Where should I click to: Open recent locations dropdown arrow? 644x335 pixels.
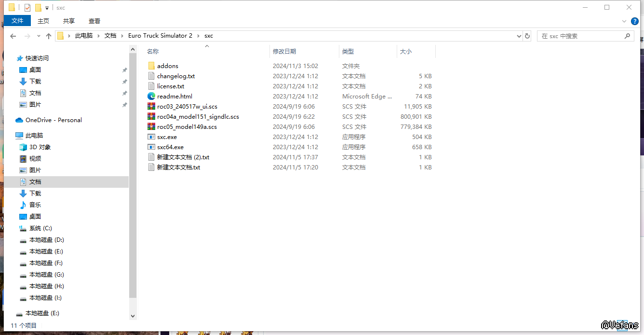pyautogui.click(x=39, y=36)
